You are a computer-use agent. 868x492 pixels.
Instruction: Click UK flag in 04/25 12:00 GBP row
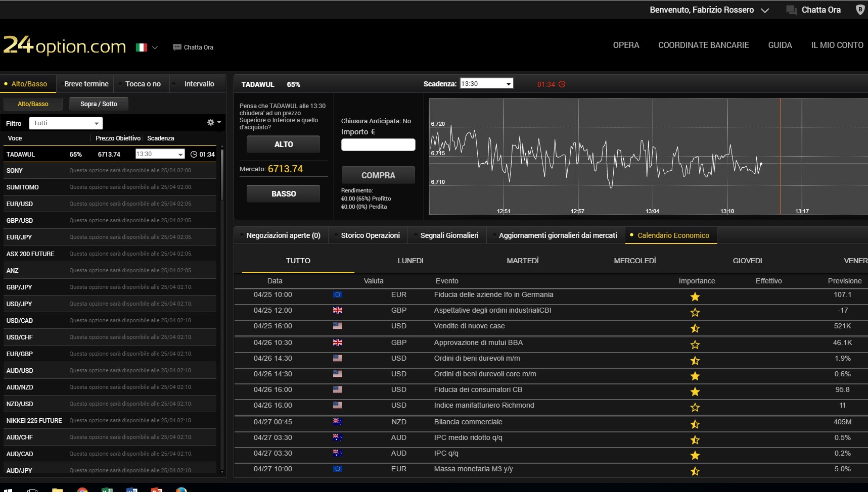tap(338, 310)
